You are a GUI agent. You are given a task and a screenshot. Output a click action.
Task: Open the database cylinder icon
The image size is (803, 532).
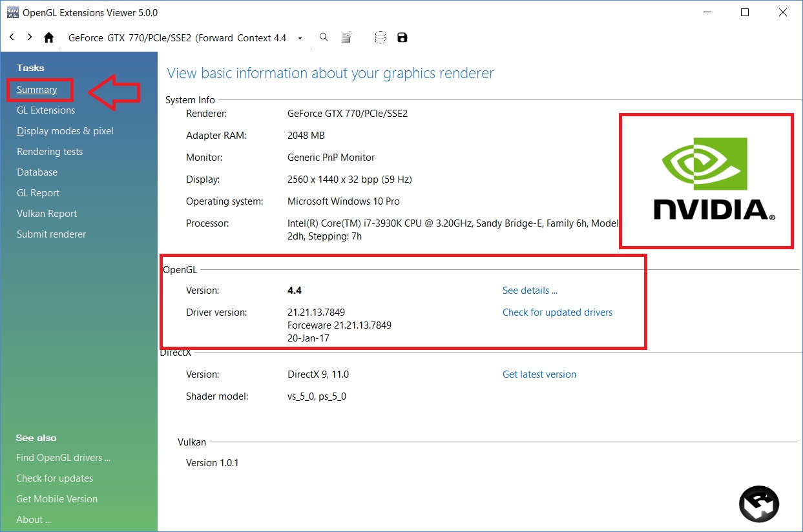pos(381,37)
